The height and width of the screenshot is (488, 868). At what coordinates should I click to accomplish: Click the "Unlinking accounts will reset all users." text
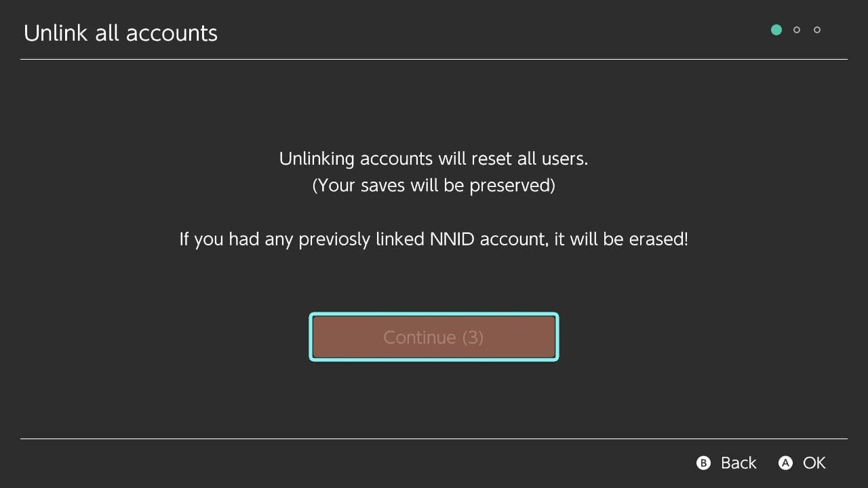(x=434, y=159)
